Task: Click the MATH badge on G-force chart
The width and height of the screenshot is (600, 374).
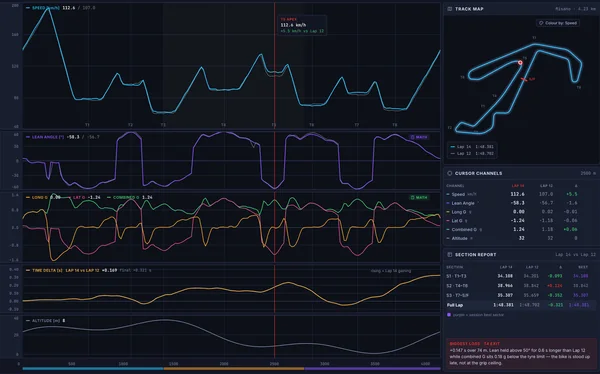Action: pyautogui.click(x=419, y=198)
